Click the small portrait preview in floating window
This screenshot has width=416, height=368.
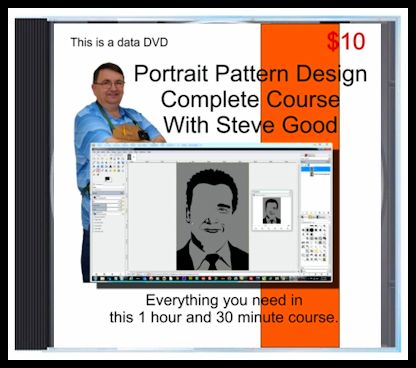coord(271,211)
